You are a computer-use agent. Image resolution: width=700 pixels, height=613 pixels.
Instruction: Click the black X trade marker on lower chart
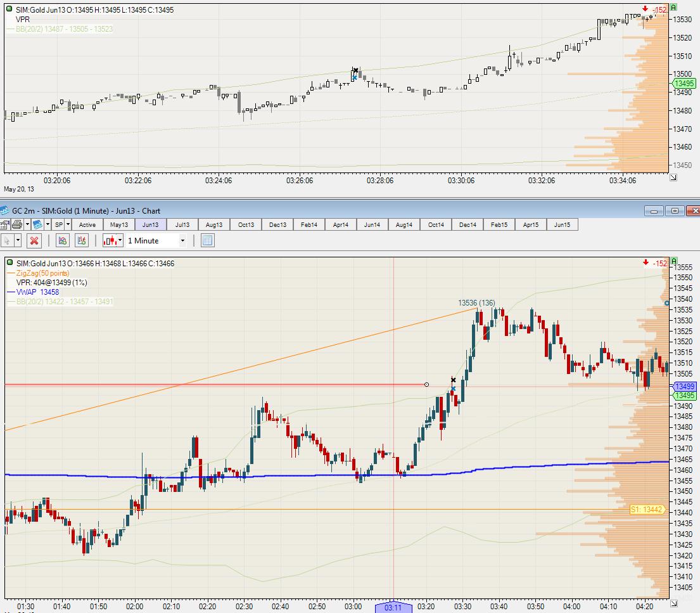coord(453,380)
